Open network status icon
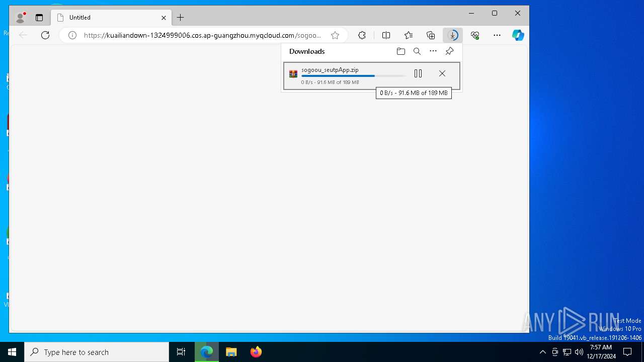 [567, 352]
